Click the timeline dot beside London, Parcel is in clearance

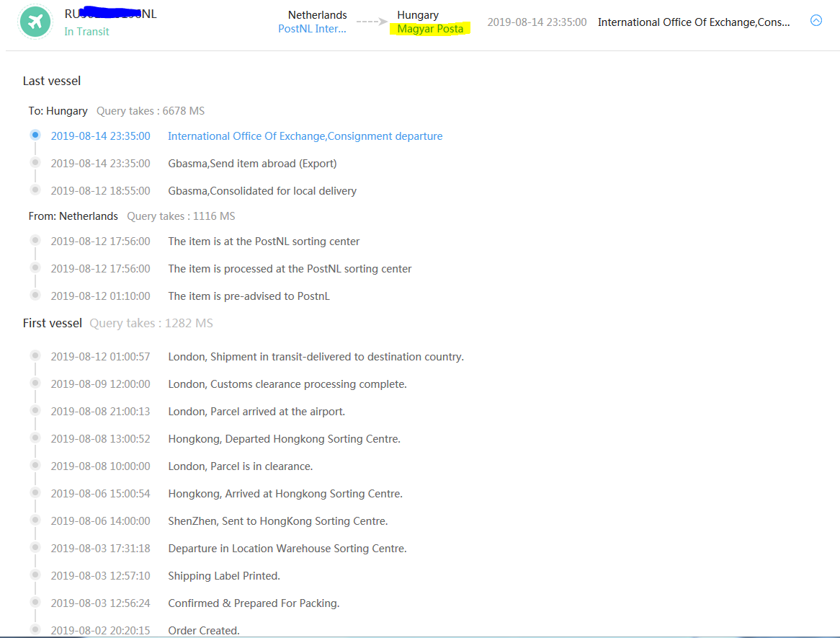(x=35, y=465)
